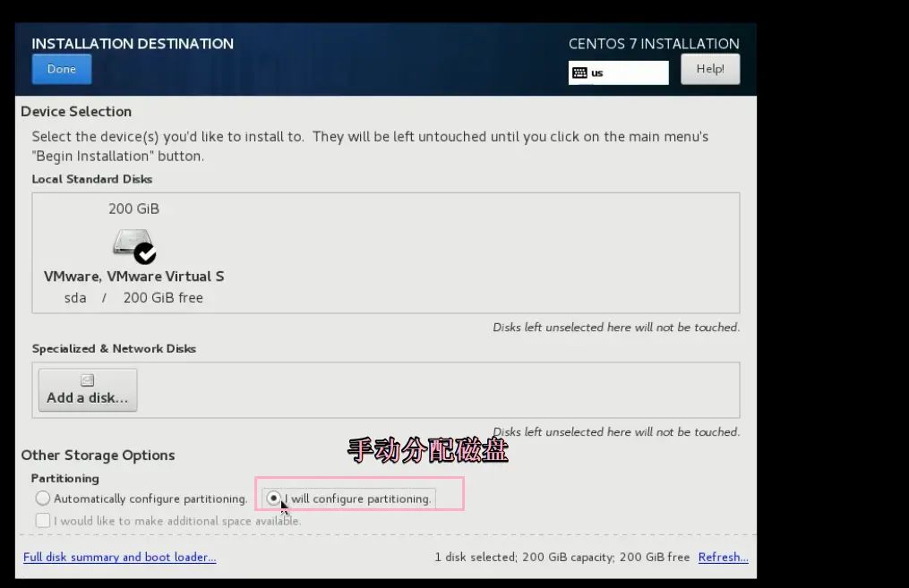The width and height of the screenshot is (909, 588).
Task: Click the CENTOS 7 INSTALLATION heading
Action: coord(654,44)
